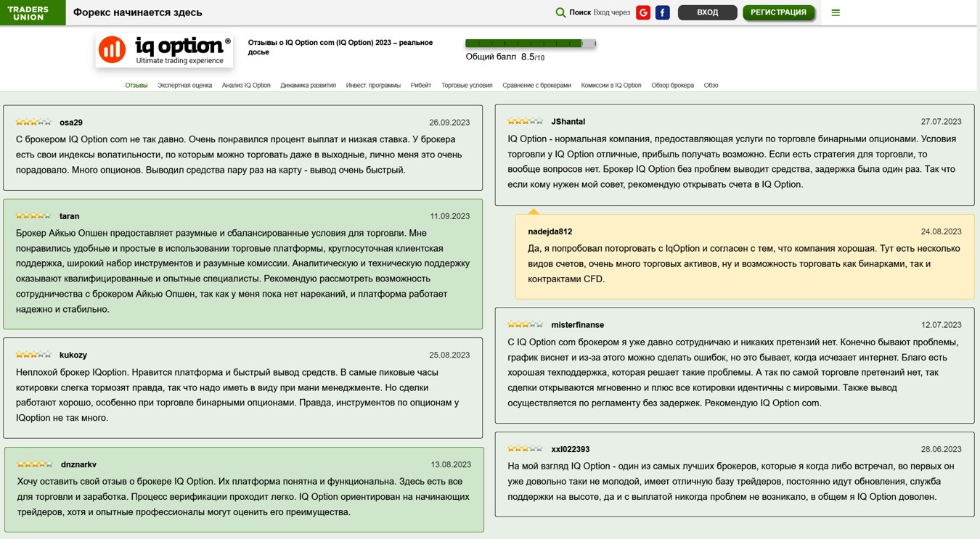Sign in via Facebook icon
Viewport: 980px width, 539px height.
click(x=663, y=12)
